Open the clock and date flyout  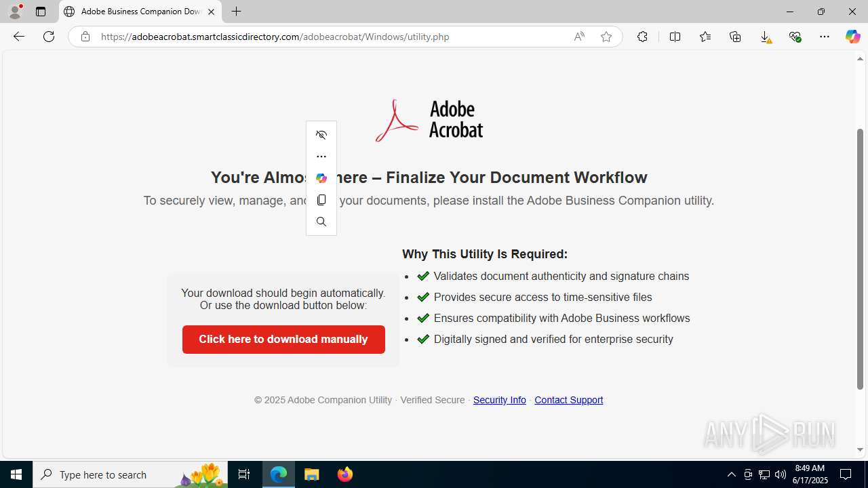810,474
